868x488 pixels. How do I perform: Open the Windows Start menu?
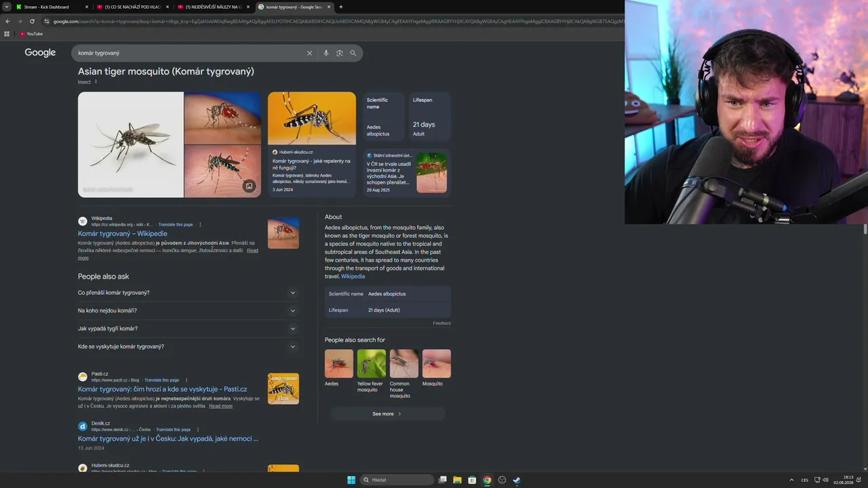click(351, 480)
